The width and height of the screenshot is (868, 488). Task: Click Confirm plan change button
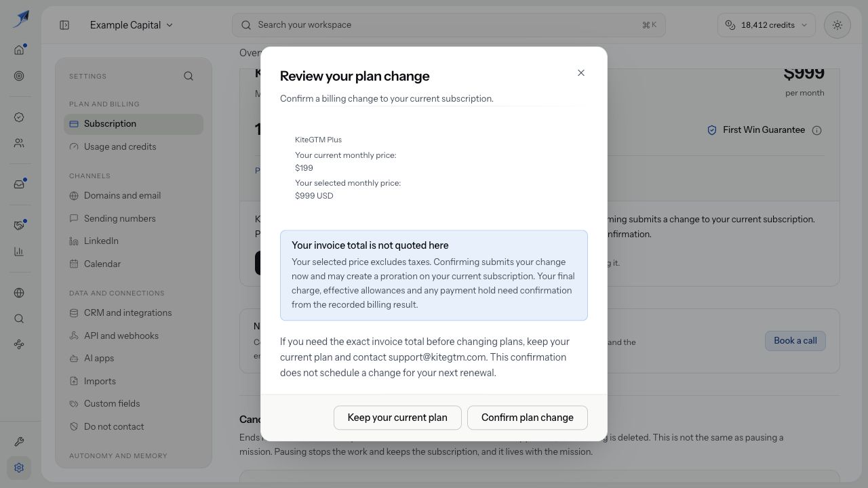[528, 418]
